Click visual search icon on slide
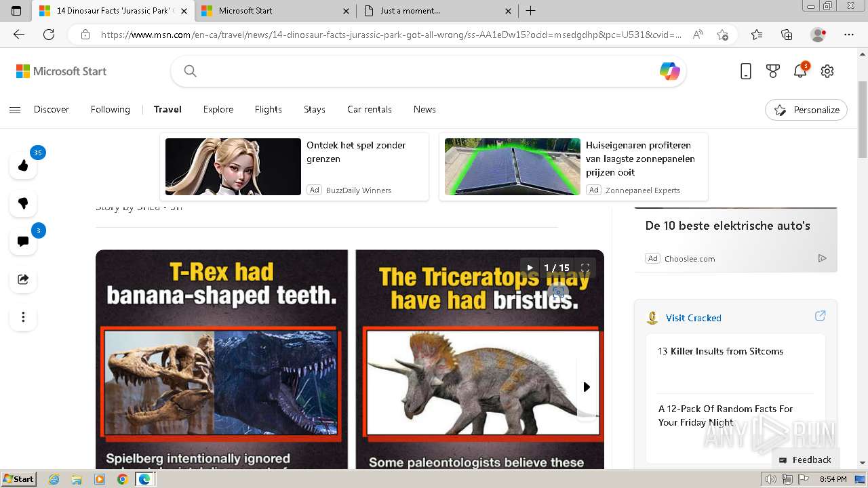Screen dimensions: 868x488 click(x=558, y=293)
